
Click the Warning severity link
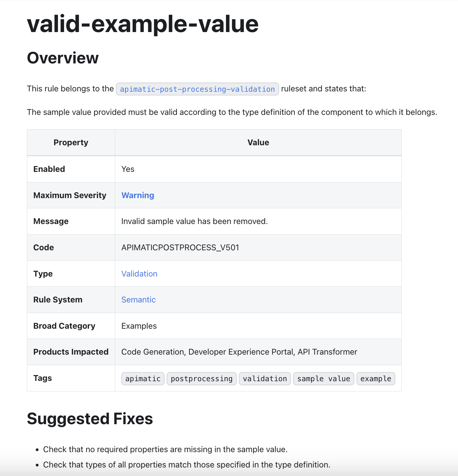tap(138, 195)
